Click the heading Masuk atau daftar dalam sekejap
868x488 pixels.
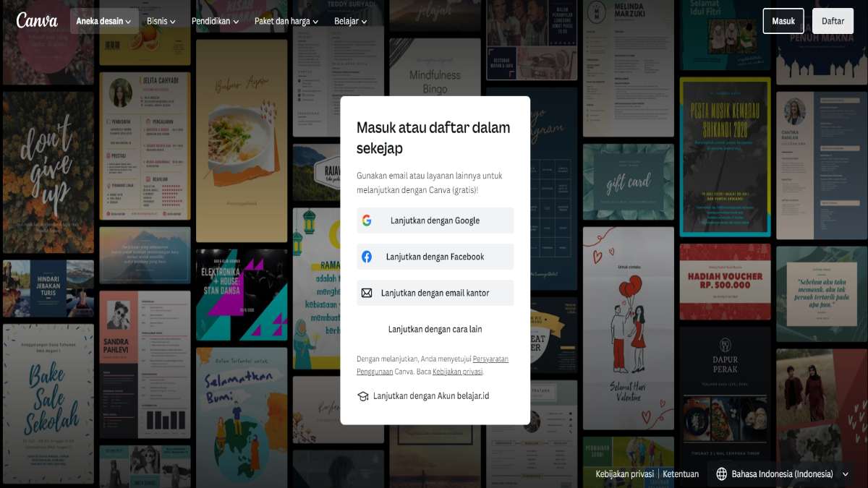[x=433, y=137]
